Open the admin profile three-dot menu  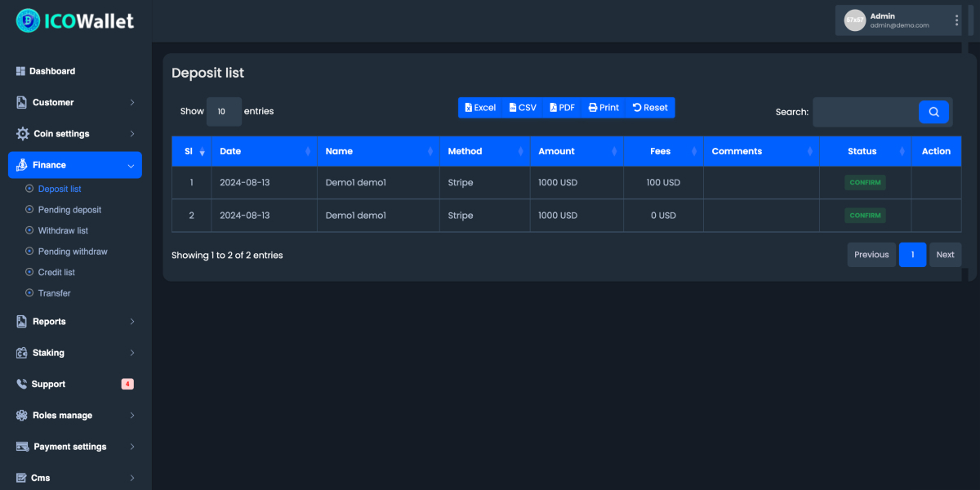click(955, 20)
